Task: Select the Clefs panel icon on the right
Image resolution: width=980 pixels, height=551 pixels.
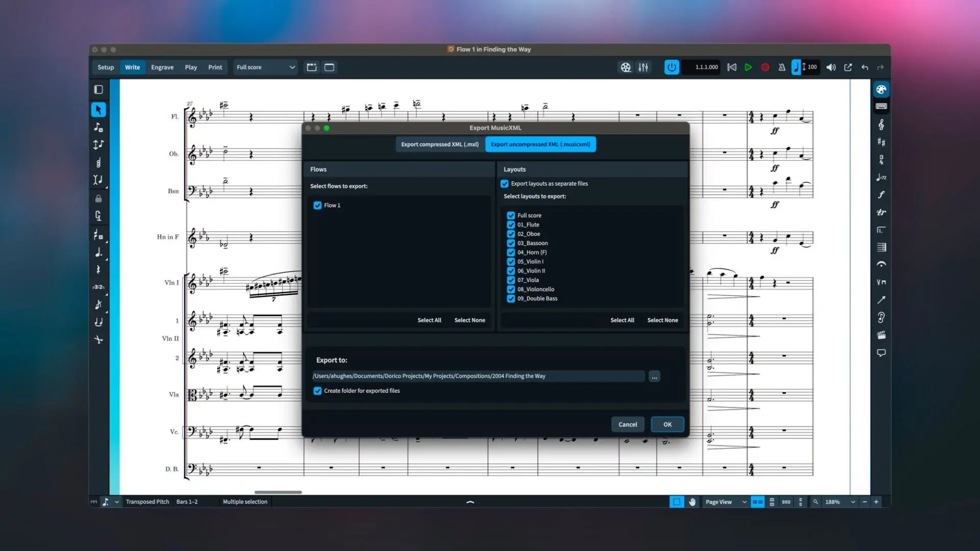Action: (x=881, y=124)
